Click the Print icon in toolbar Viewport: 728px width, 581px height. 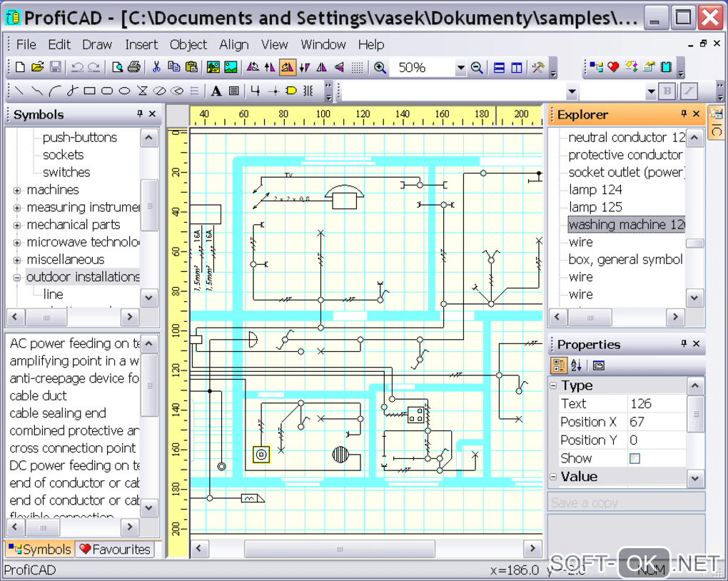pos(133,68)
